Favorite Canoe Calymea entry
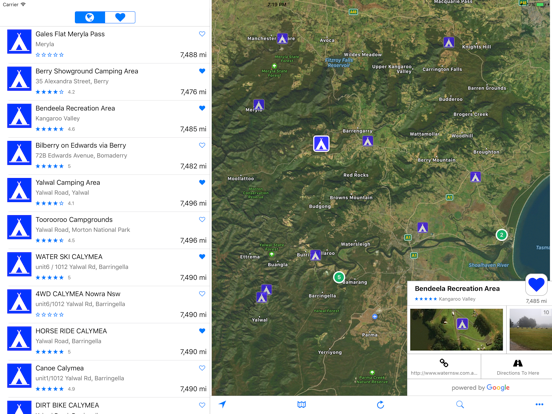Screen dimensions: 552x414 [x=202, y=368]
